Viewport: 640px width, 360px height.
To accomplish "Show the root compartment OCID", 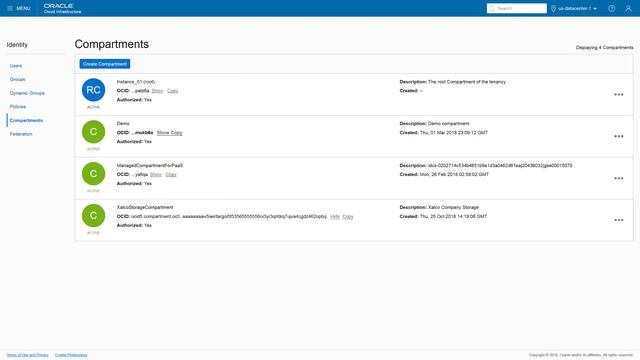I will (158, 91).
